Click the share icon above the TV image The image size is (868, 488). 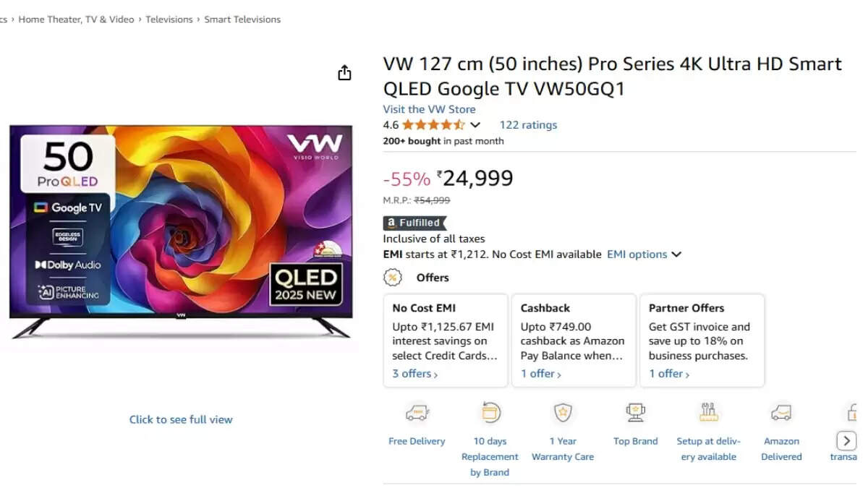click(x=344, y=72)
